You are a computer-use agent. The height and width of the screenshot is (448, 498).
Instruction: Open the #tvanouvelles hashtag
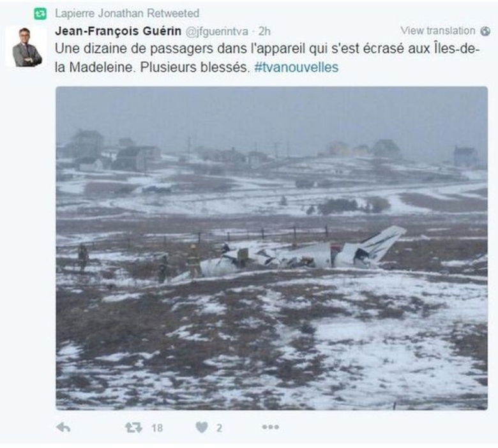296,67
